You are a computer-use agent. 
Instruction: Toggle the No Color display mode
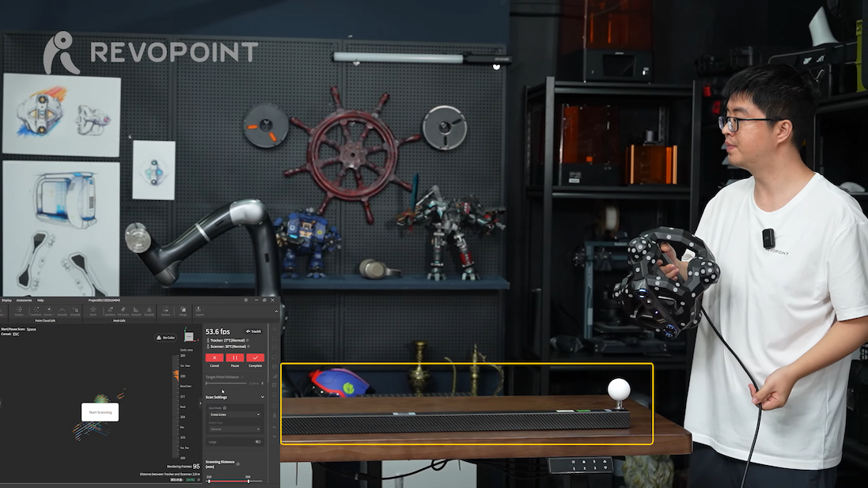coord(165,338)
